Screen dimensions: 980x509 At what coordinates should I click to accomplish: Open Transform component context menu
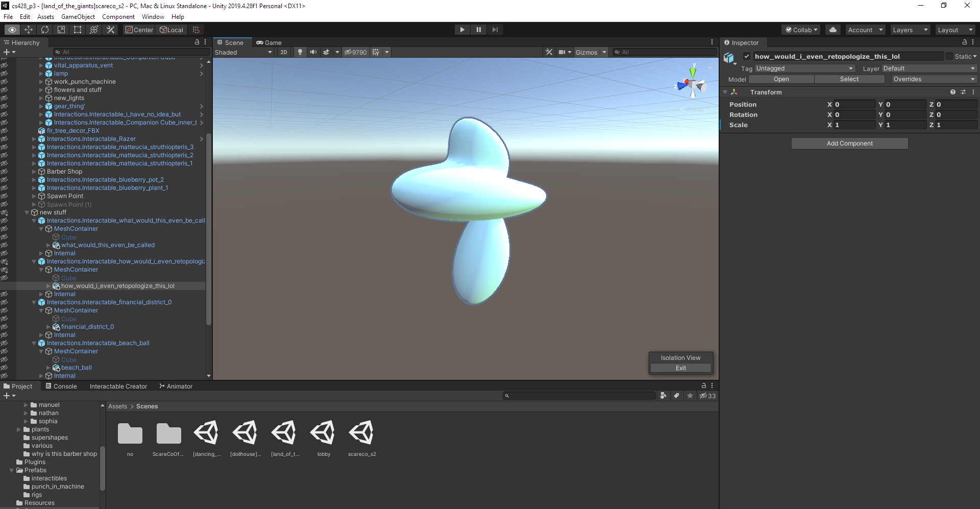point(973,92)
